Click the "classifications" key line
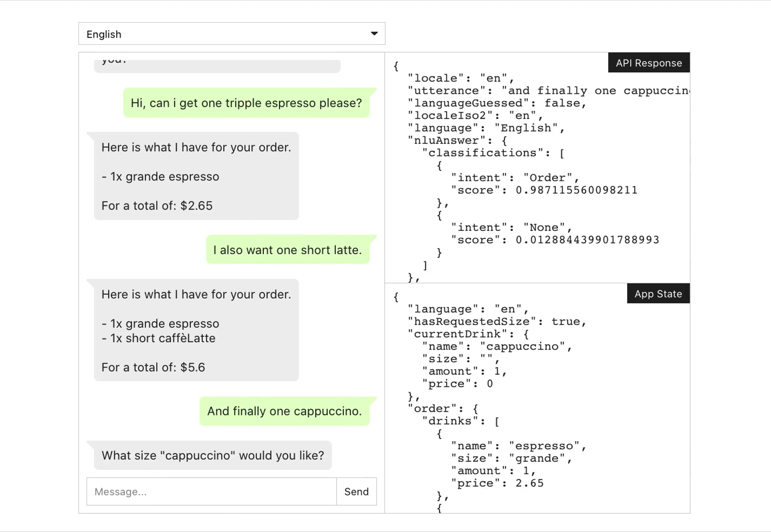The image size is (771, 532). 493,153
